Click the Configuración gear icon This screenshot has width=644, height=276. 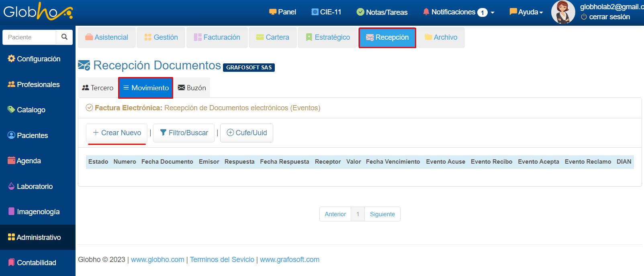(11, 59)
